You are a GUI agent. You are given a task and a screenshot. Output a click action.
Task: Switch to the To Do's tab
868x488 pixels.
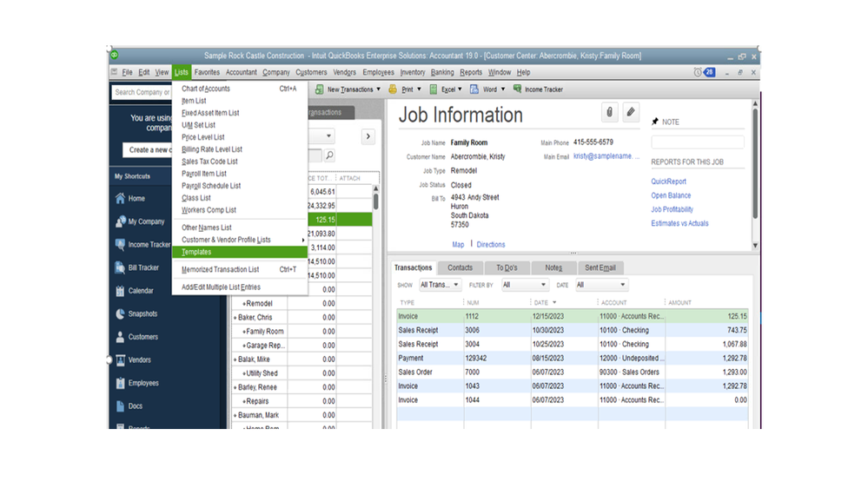point(507,267)
